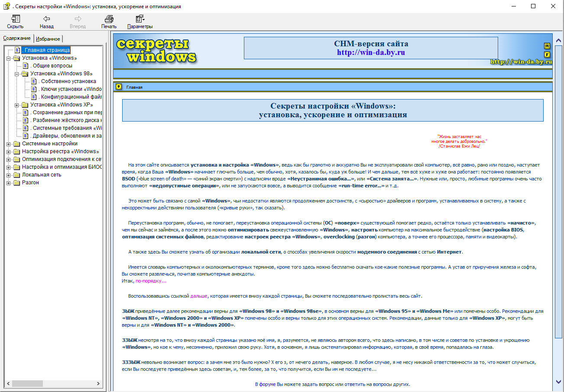
Task: Click the left arrow of the contents scrollbar
Action: click(x=8, y=383)
